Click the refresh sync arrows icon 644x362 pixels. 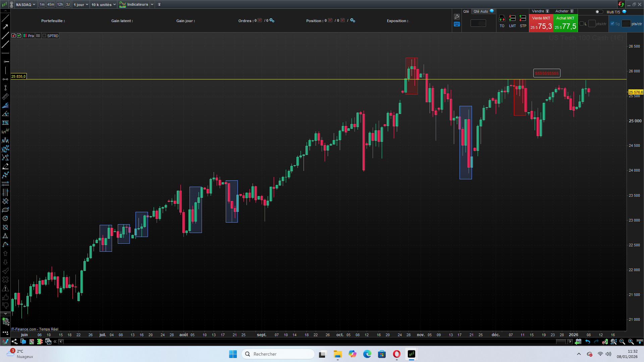pyautogui.click(x=621, y=4)
